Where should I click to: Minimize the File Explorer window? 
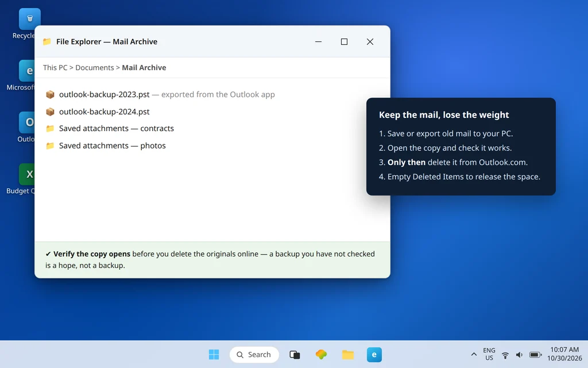coord(318,41)
